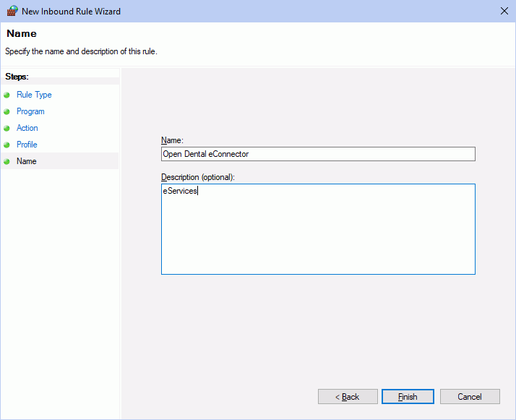
Task: Click the Back button
Action: (x=348, y=397)
